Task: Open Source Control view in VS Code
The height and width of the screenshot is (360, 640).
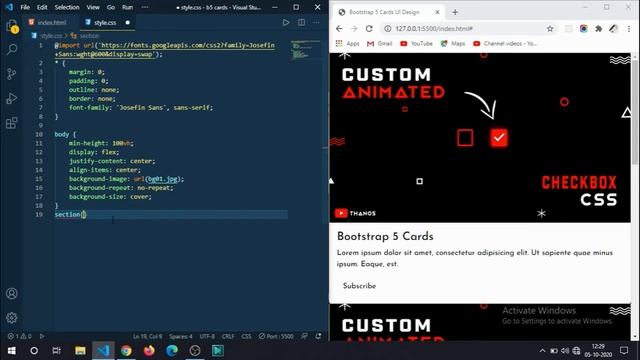Action: tap(12, 74)
